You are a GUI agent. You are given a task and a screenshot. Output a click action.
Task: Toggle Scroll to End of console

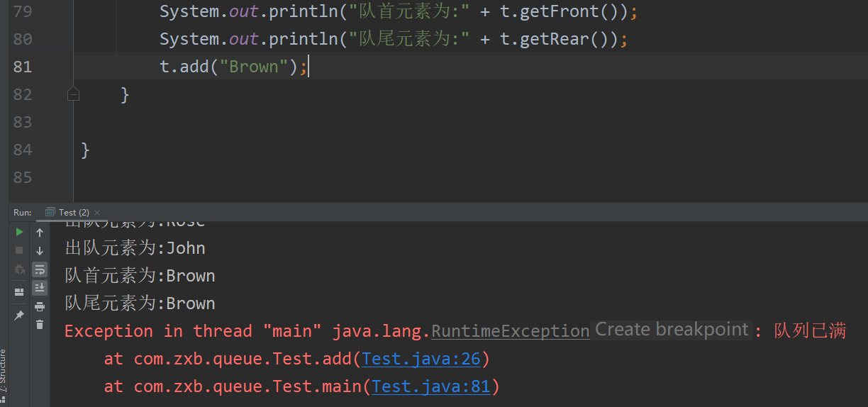click(40, 287)
